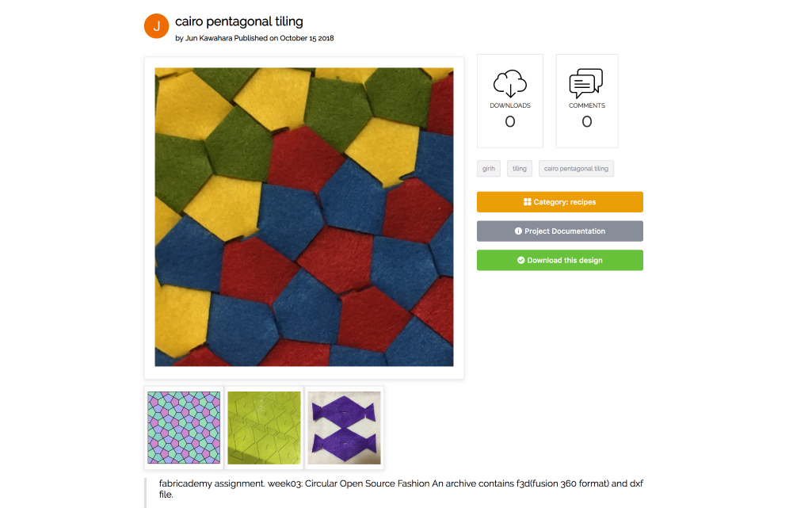Click the main felt tiling image
812x508 pixels.
304,217
